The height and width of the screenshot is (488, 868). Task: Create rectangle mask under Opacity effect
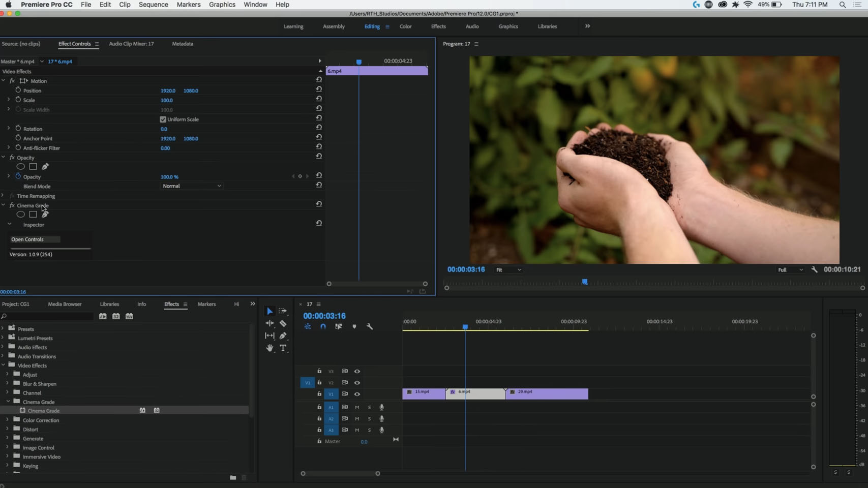(x=33, y=167)
